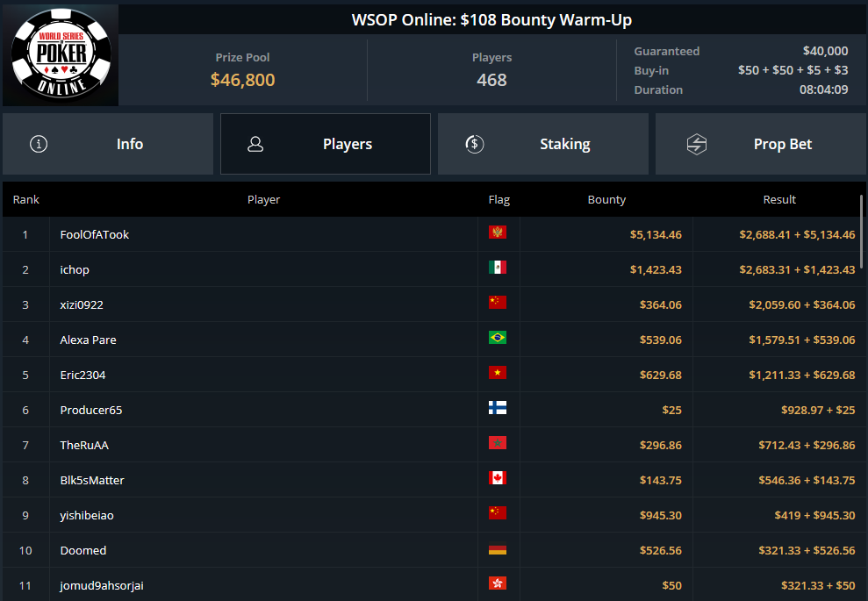This screenshot has width=868, height=601.
Task: Select player Doomed
Action: coord(83,551)
